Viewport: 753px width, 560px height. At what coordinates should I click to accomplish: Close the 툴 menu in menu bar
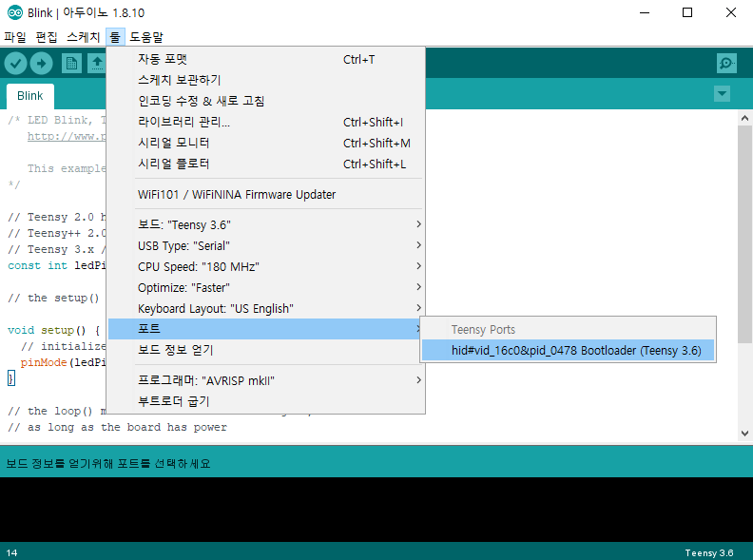(x=115, y=37)
